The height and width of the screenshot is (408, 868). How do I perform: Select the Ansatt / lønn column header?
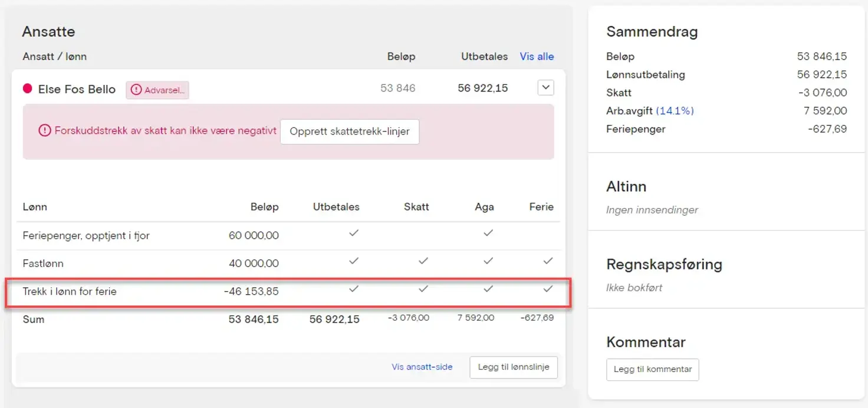click(x=54, y=57)
